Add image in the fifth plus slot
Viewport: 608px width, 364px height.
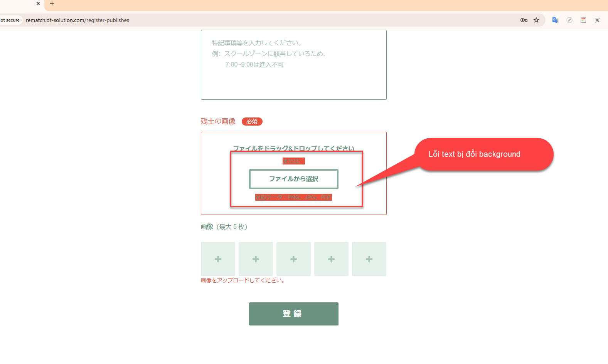pos(369,259)
